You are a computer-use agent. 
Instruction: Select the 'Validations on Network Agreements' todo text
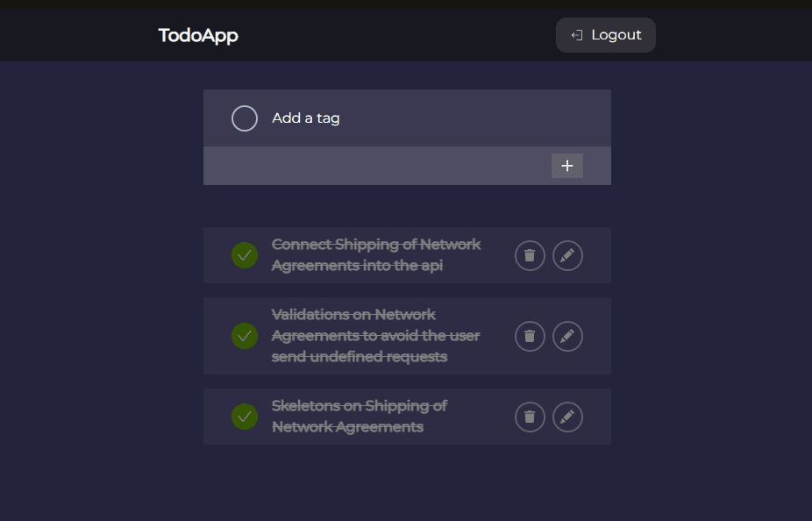[x=375, y=336]
